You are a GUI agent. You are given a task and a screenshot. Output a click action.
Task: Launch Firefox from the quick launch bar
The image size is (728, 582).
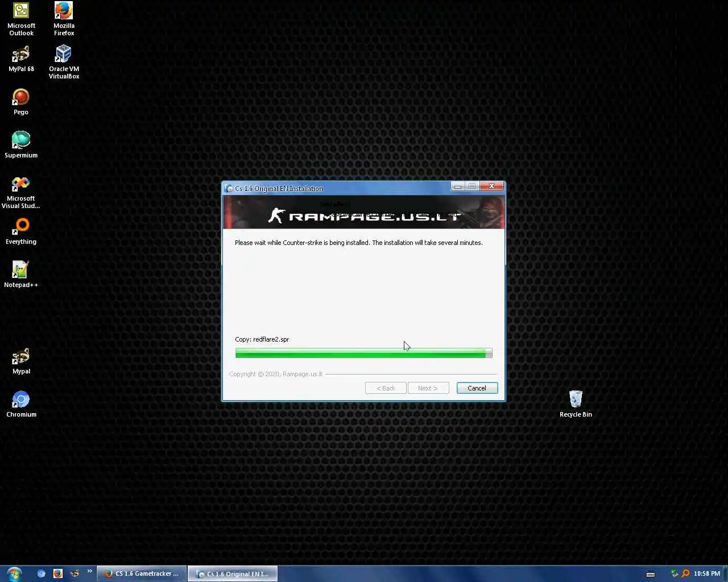tap(57, 573)
